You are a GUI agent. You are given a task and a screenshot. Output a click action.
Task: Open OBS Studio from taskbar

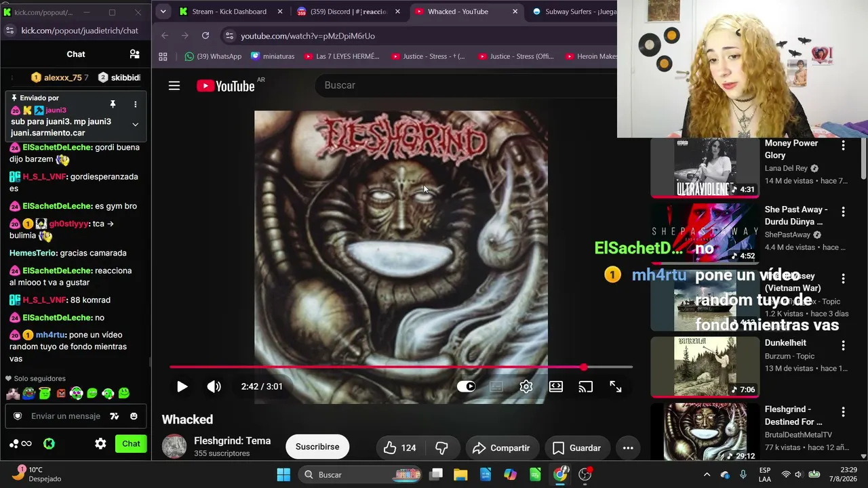(585, 474)
